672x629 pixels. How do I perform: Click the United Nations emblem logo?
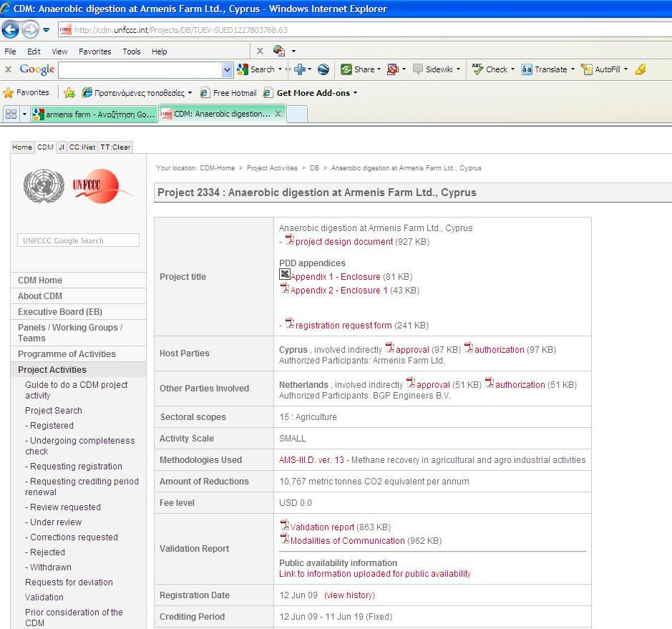click(x=44, y=186)
